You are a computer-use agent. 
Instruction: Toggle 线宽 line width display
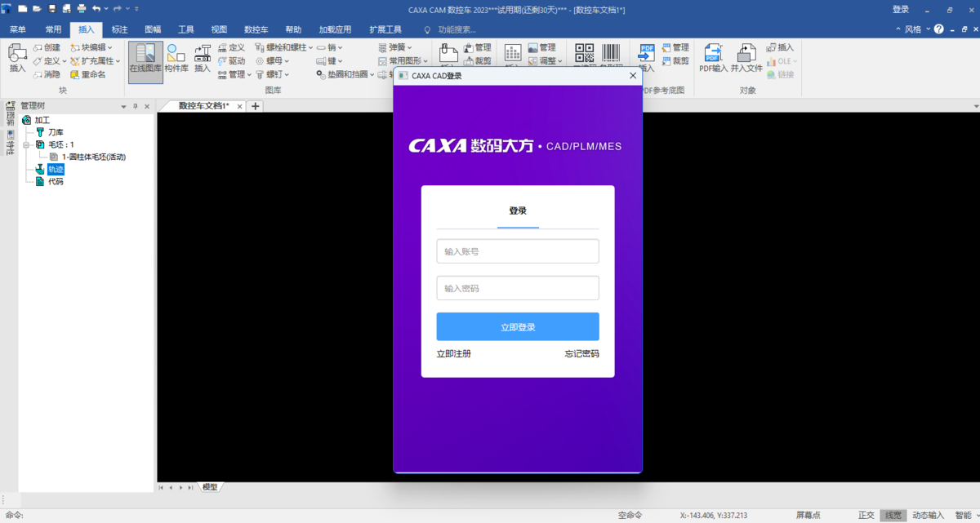pos(893,515)
